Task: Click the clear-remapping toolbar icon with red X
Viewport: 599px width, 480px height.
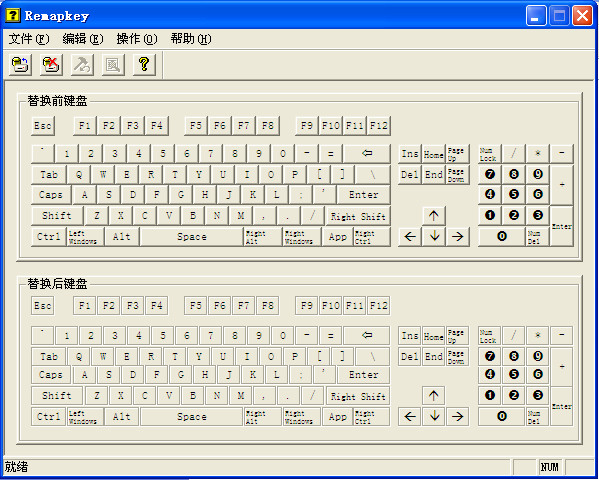Action: (51, 64)
